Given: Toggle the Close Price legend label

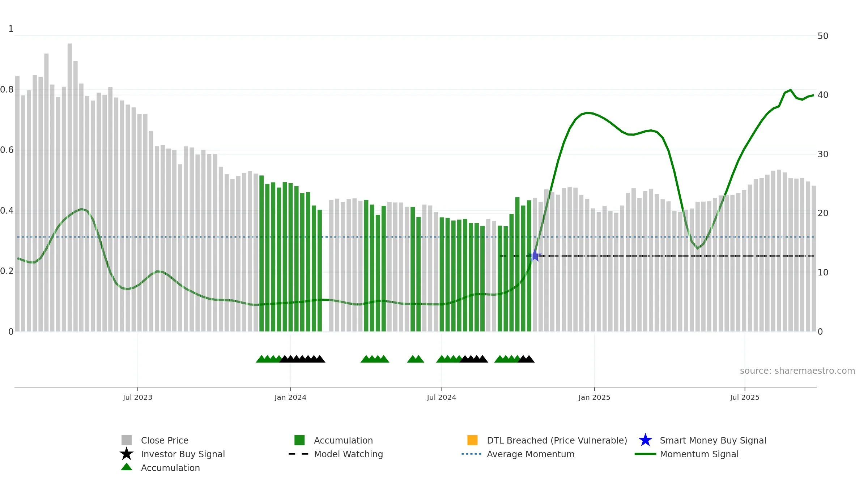Looking at the screenshot, I should point(165,440).
